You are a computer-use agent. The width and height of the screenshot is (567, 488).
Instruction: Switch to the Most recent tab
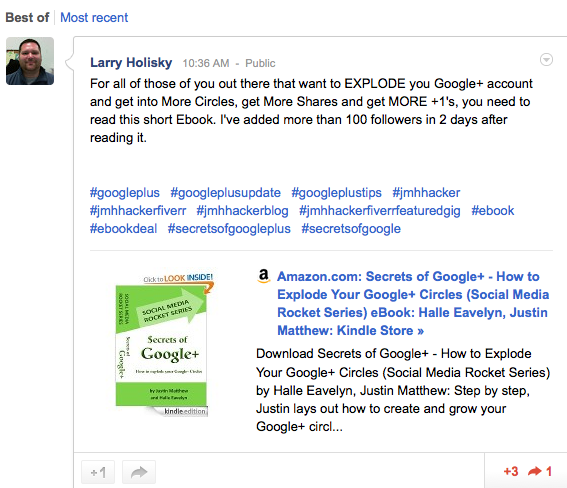94,17
